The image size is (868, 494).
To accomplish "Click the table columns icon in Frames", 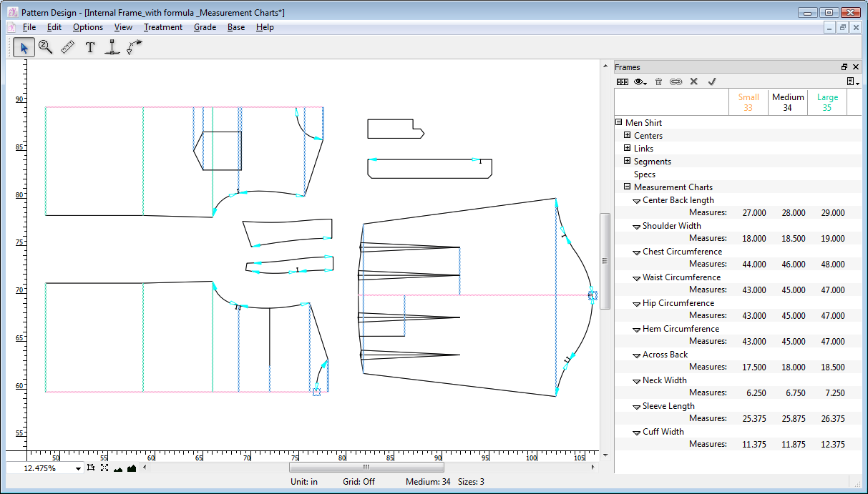I will pos(623,81).
